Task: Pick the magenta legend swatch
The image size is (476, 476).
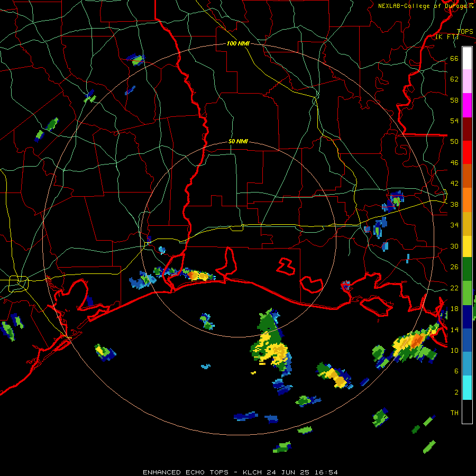Action: pos(467,105)
